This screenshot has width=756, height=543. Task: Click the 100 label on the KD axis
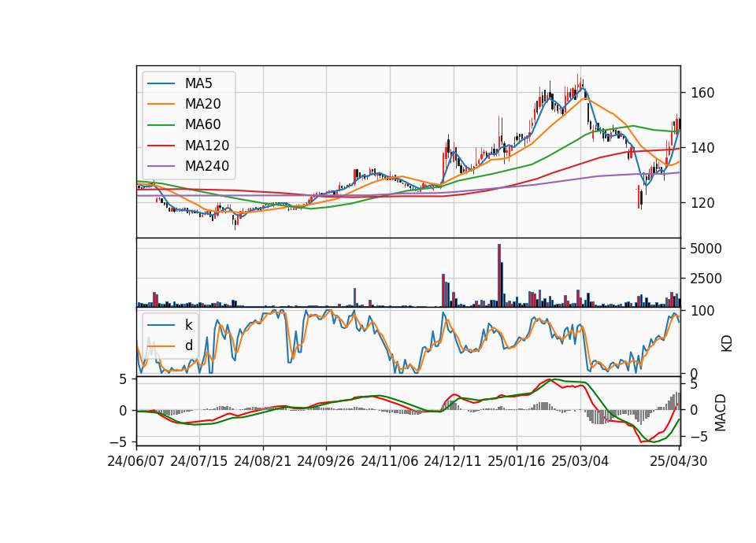point(702,311)
